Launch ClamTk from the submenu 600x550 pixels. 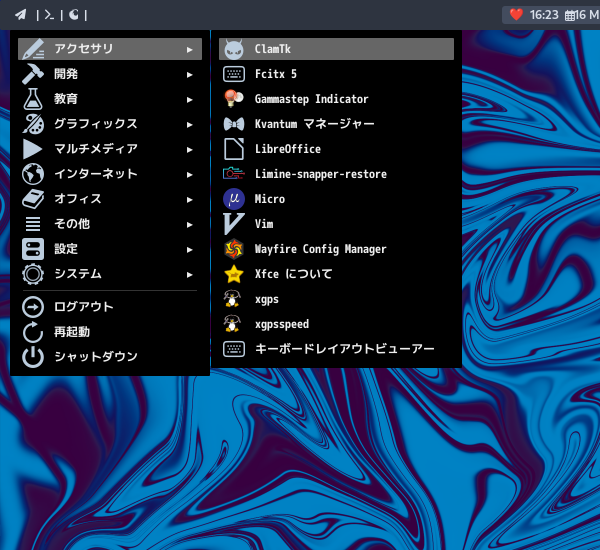[336, 49]
